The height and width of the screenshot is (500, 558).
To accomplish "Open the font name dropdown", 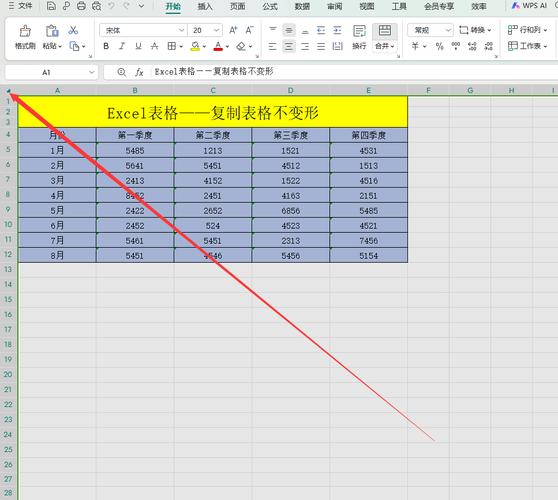I will [x=143, y=30].
